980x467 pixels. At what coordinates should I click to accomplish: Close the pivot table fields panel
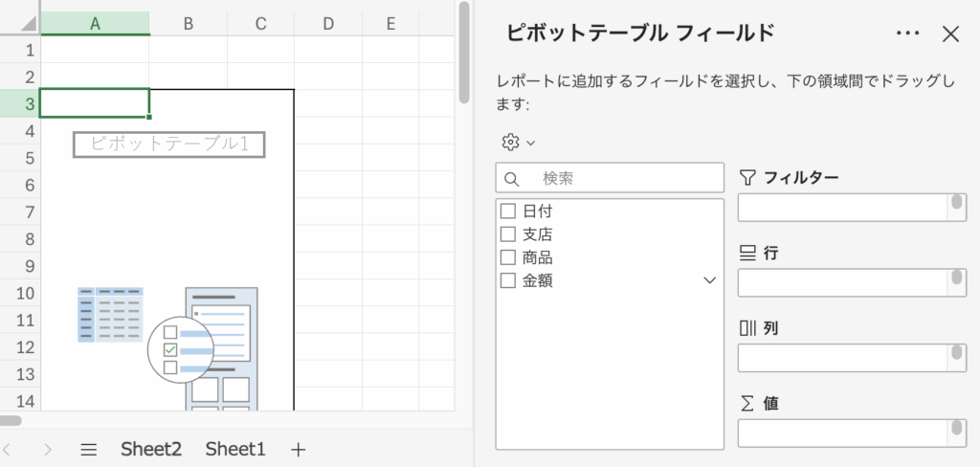pyautogui.click(x=950, y=34)
